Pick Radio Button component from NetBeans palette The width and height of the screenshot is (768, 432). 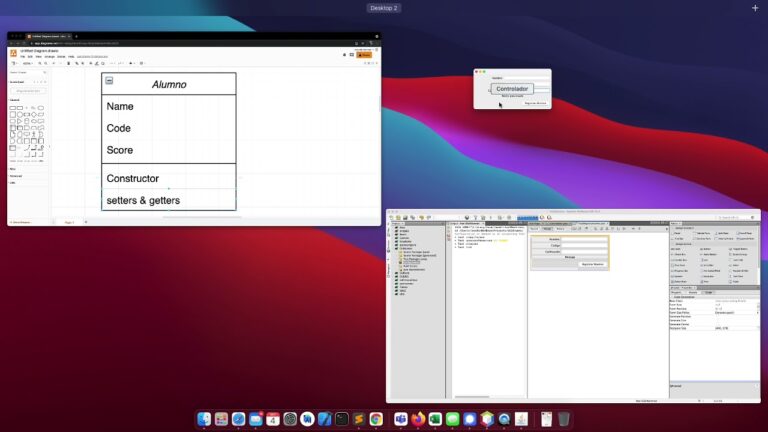click(708, 255)
